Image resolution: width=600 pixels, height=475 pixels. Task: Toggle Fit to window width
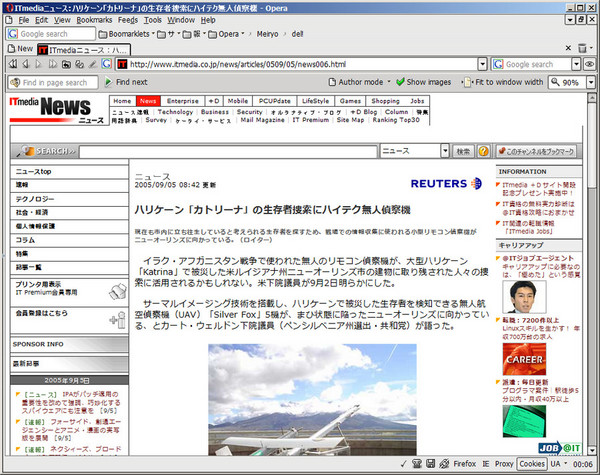504,82
